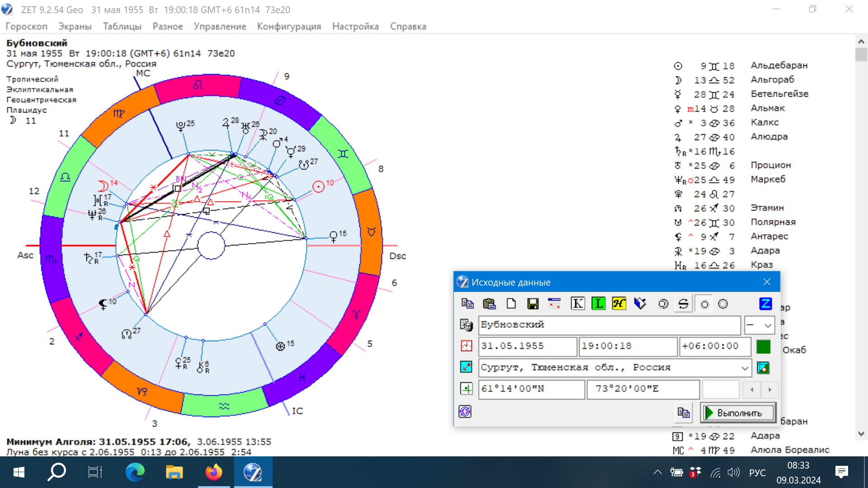Click the save floppy disk icon
The height and width of the screenshot is (488, 868).
[533, 304]
